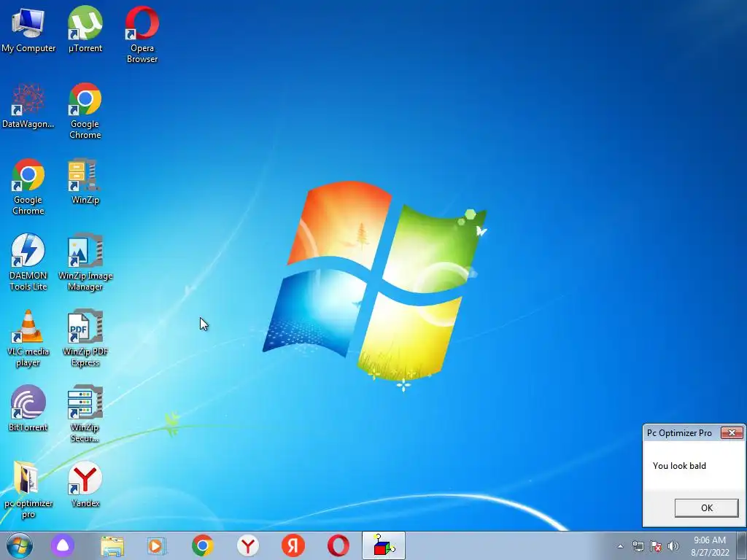
Task: Open Chrome from the taskbar
Action: click(x=203, y=545)
